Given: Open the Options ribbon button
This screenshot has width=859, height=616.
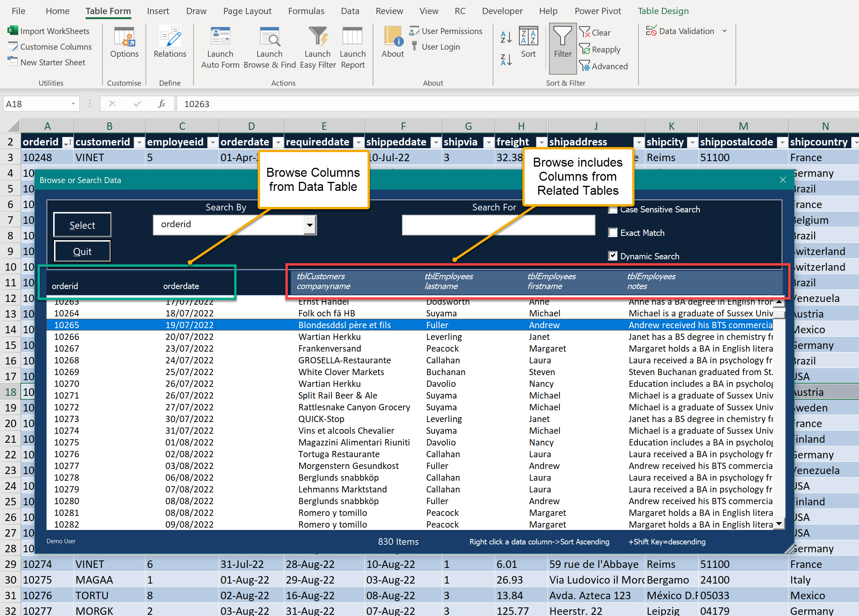Looking at the screenshot, I should pyautogui.click(x=124, y=42).
